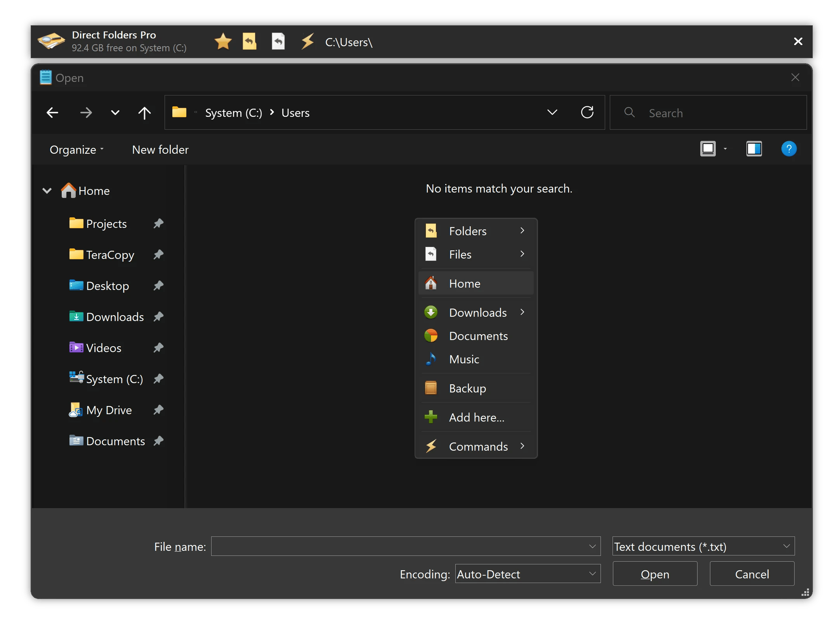Open recent files icon in Direct Folders bar
The width and height of the screenshot is (840, 623).
[278, 42]
